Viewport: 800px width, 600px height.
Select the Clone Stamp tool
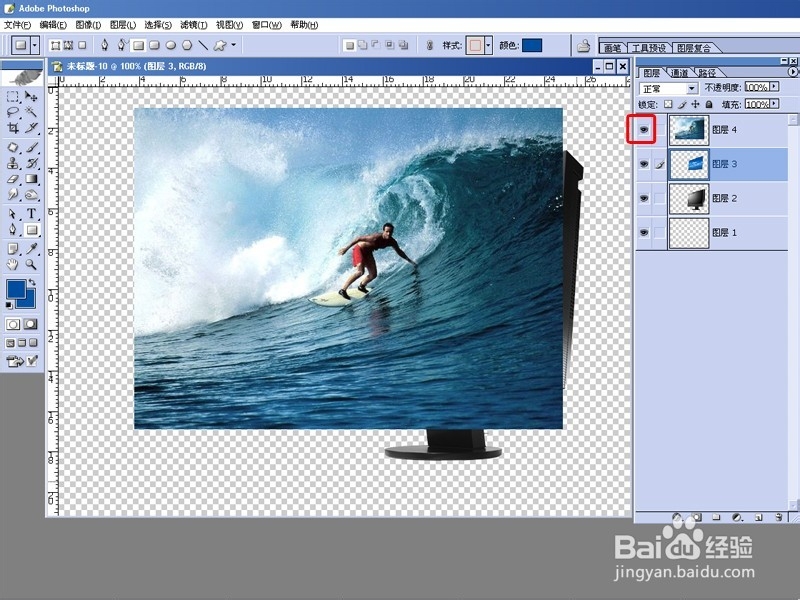(12, 165)
